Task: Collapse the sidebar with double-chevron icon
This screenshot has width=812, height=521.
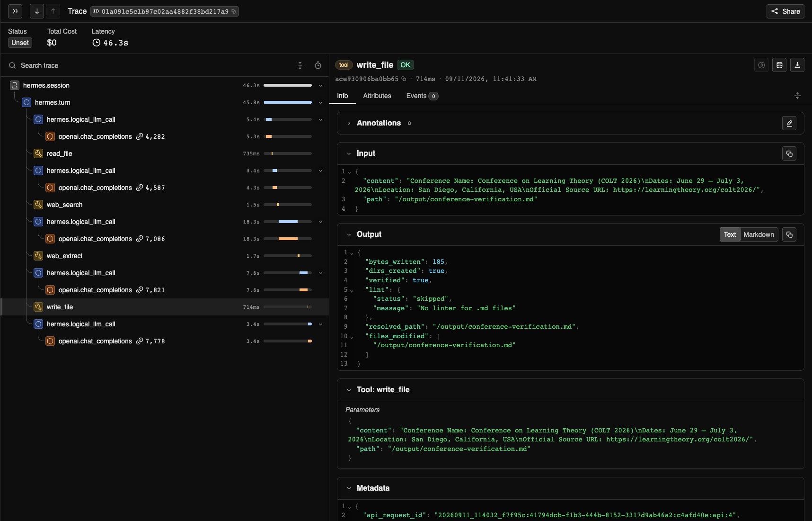Action: (15, 11)
